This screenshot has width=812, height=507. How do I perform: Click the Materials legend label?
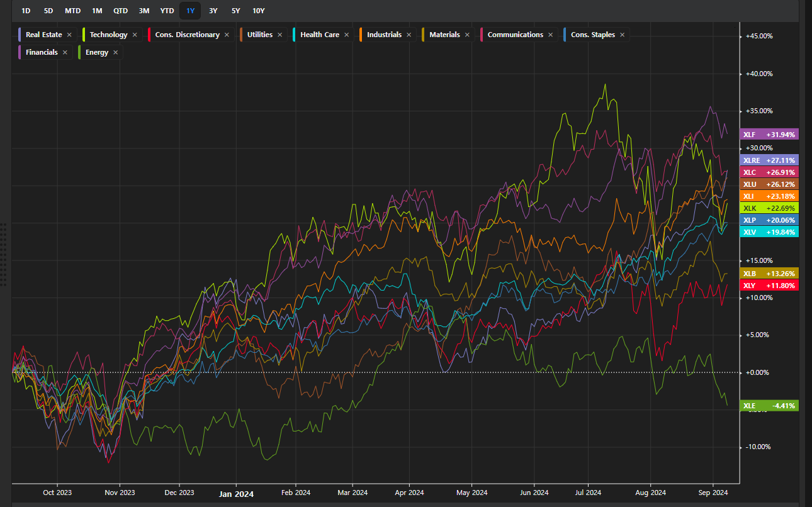444,35
